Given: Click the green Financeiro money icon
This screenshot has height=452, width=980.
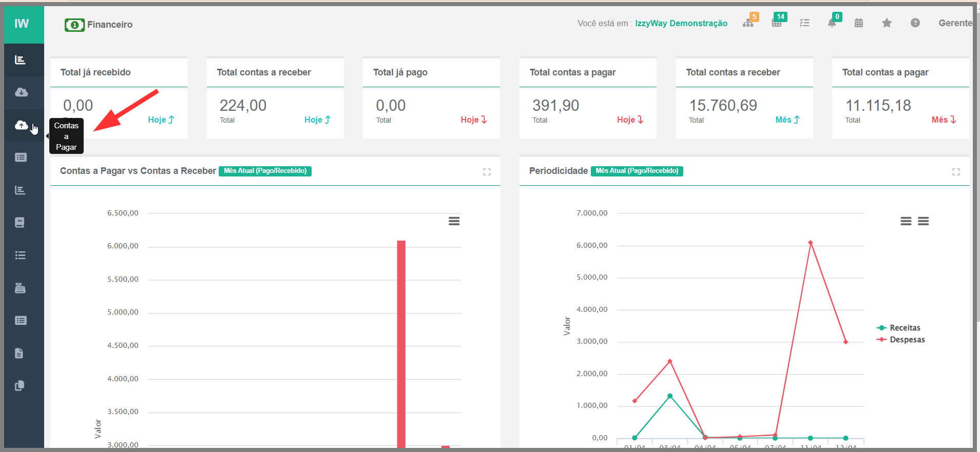Looking at the screenshot, I should [74, 25].
